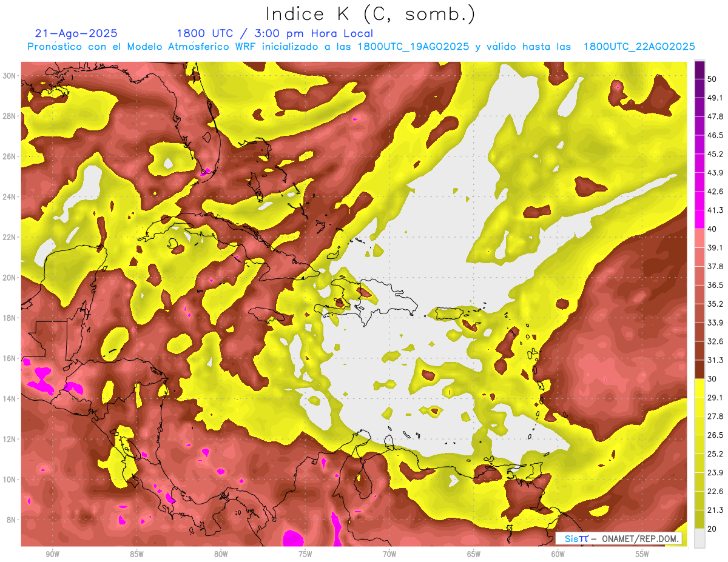Click the '22.6' color scale label

[715, 491]
